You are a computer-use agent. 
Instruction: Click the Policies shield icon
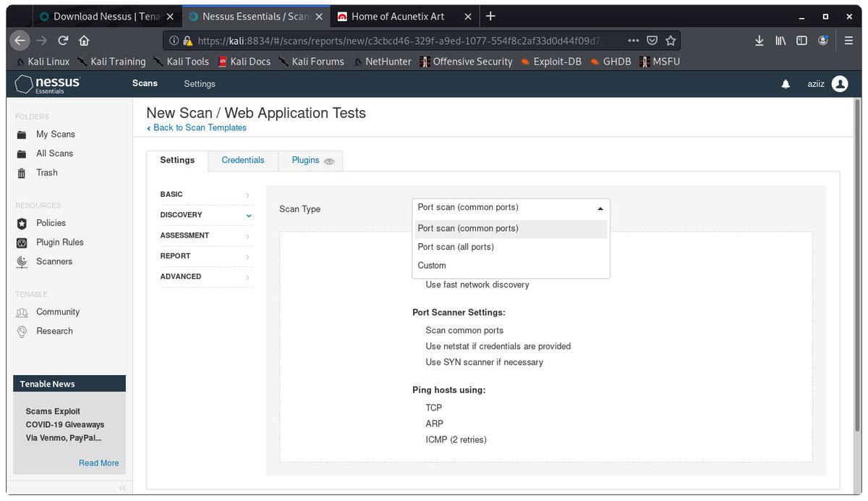[x=22, y=223]
